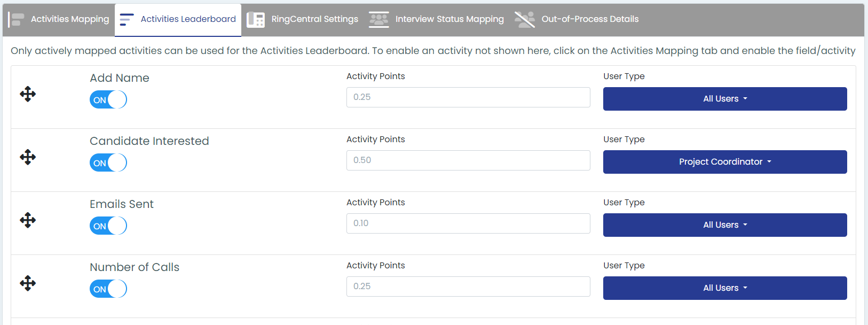
Task: Click the move handle for Add Name row
Action: (x=28, y=95)
